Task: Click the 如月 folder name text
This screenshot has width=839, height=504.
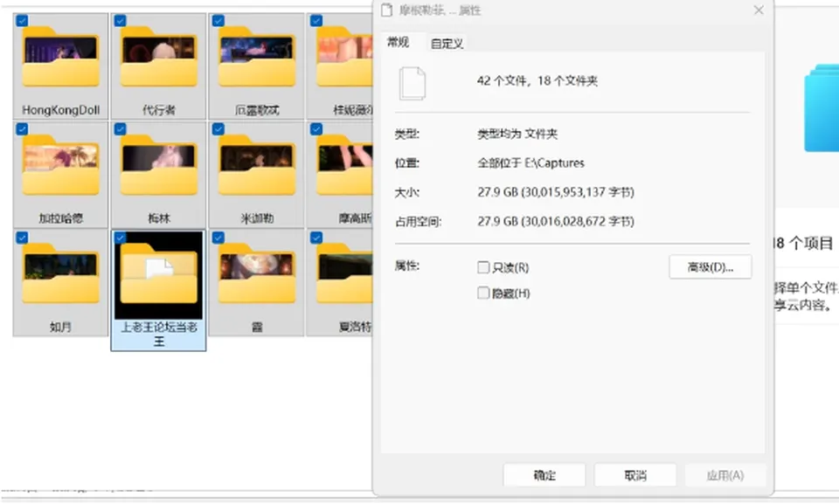Action: click(x=60, y=327)
